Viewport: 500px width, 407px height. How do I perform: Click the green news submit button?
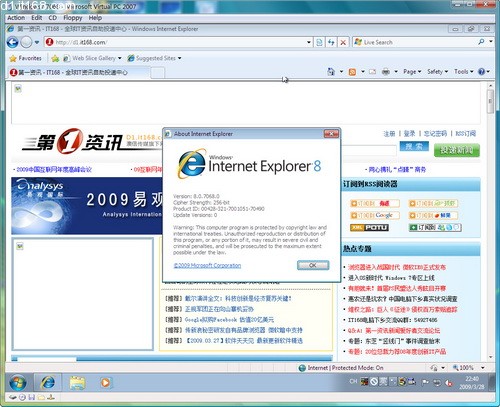(456, 150)
